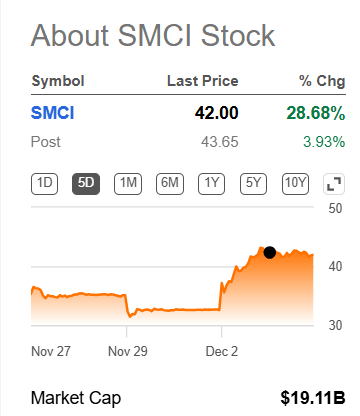360x416 pixels.
Task: Click the % Chg column header
Action: (322, 81)
